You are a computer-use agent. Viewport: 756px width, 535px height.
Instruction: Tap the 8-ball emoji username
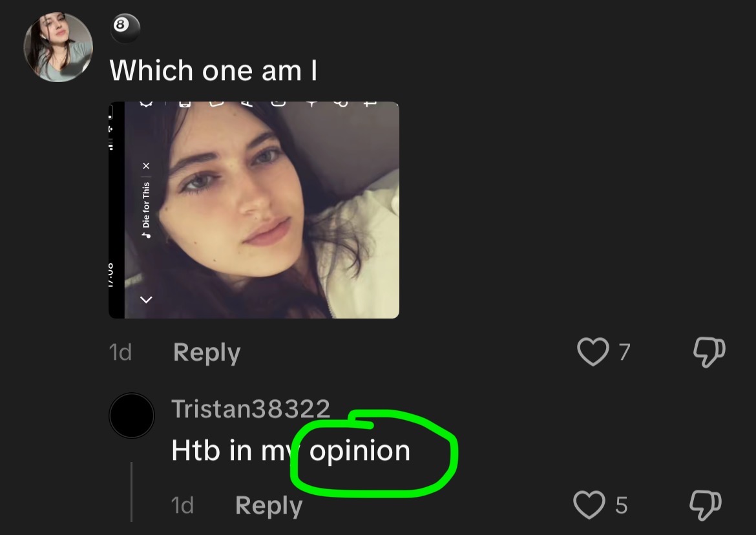click(125, 28)
